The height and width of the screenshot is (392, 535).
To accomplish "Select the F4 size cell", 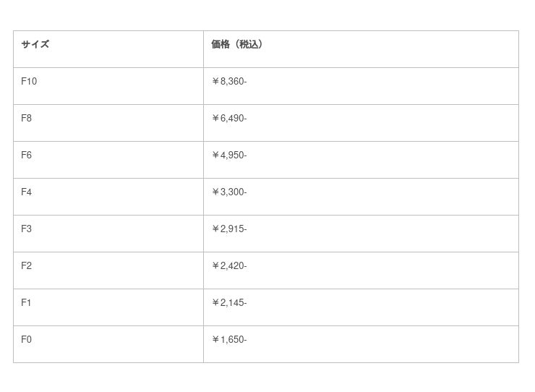I will click(x=27, y=192).
